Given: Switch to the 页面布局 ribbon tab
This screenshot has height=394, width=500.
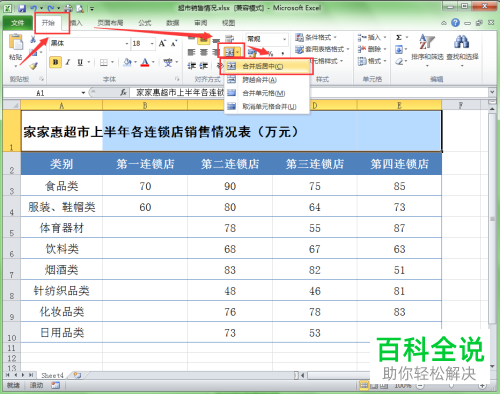Looking at the screenshot, I should (110, 23).
